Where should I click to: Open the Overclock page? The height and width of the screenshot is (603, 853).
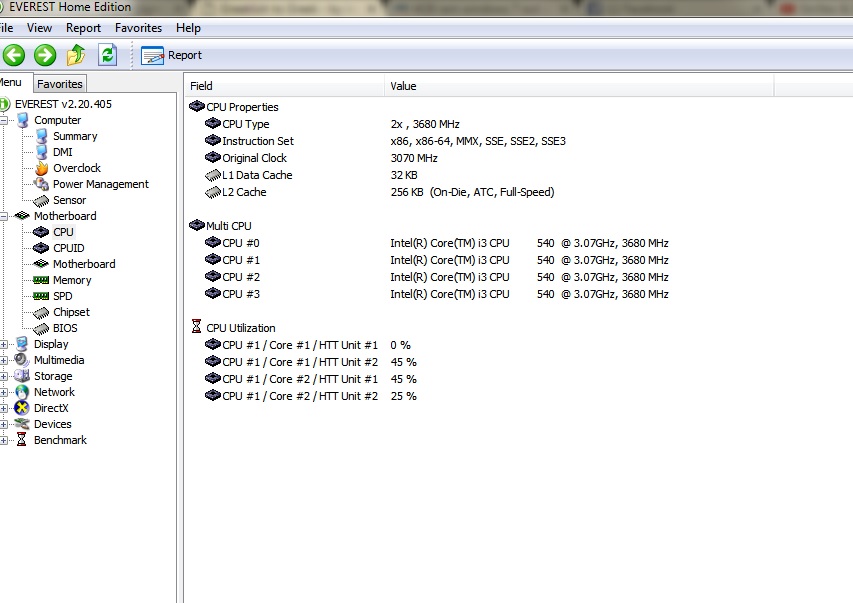[77, 168]
